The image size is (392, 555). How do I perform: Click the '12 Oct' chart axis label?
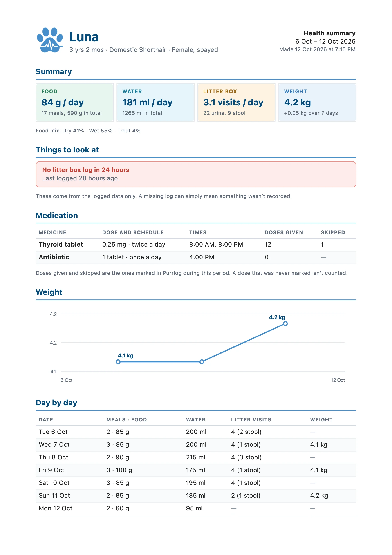point(338,380)
